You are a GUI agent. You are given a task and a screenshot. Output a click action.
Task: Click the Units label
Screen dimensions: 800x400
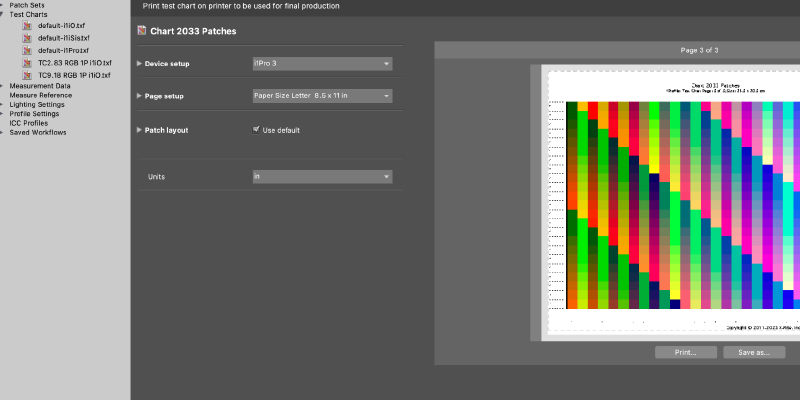coord(156,177)
